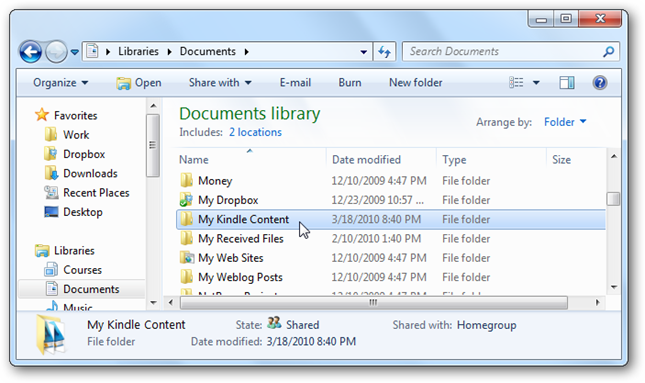Image resolution: width=645 pixels, height=383 pixels.
Task: Click the navigation pane scrollbar thumb
Action: (153, 145)
